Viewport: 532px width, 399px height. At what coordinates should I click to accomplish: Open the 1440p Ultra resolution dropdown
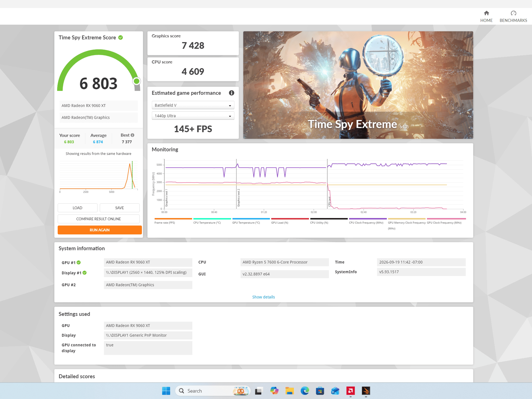tap(193, 116)
